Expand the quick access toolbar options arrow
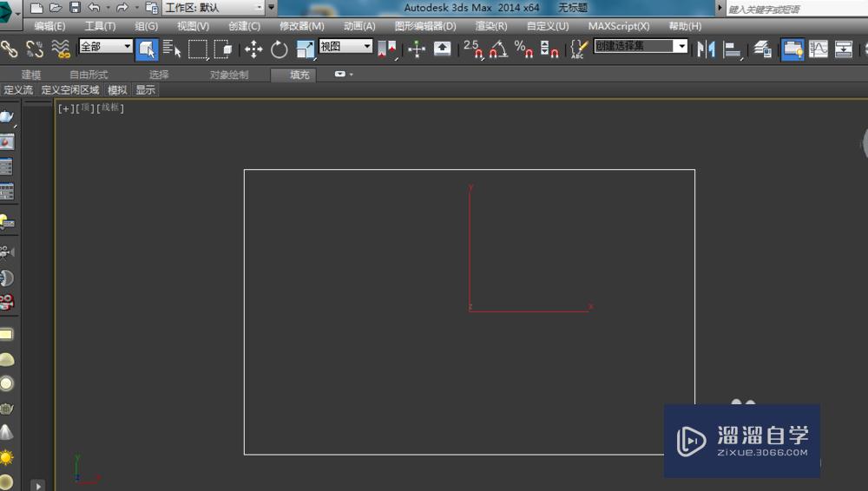Image resolution: width=868 pixels, height=491 pixels. tap(271, 8)
